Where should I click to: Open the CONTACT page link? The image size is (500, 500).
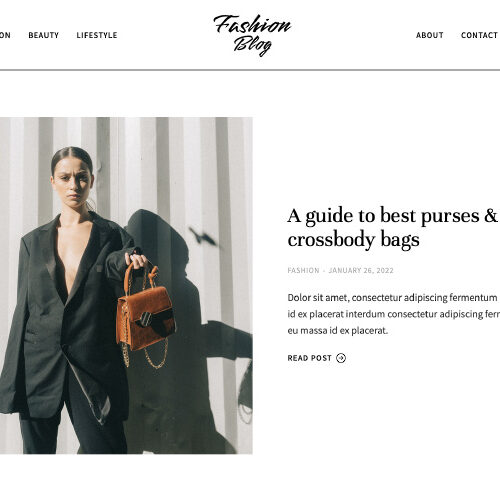(479, 35)
